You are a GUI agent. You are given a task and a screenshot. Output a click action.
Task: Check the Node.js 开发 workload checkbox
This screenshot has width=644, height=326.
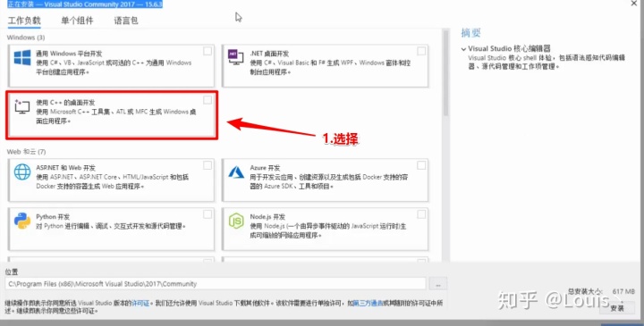421,214
